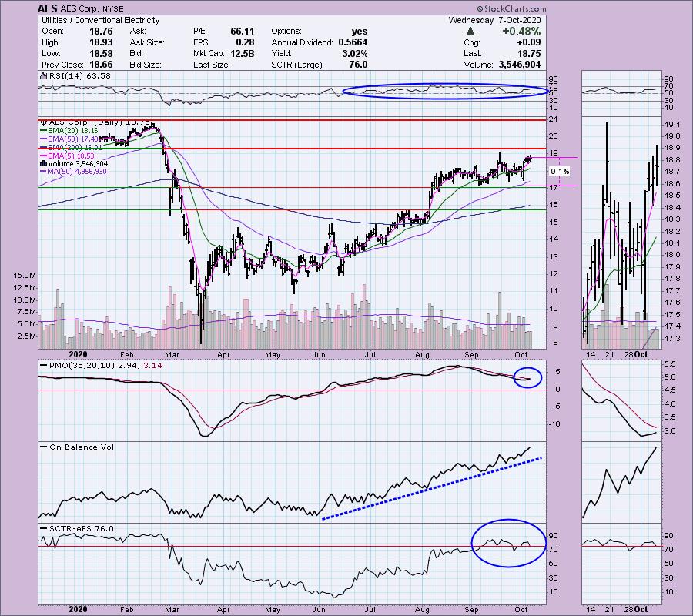Select the Annual Dividend value 0.5664

click(353, 42)
